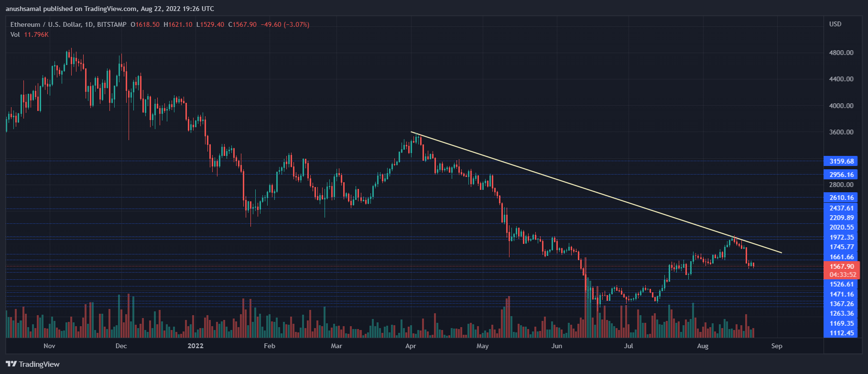This screenshot has height=374, width=868.
Task: Click the close value C1567.90 in the header
Action: pyautogui.click(x=242, y=24)
